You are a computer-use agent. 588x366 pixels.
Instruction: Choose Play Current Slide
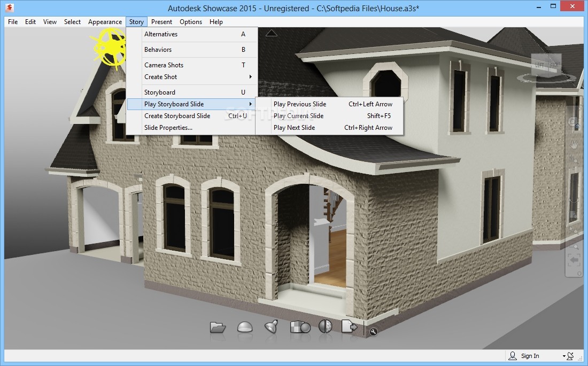(x=329, y=116)
